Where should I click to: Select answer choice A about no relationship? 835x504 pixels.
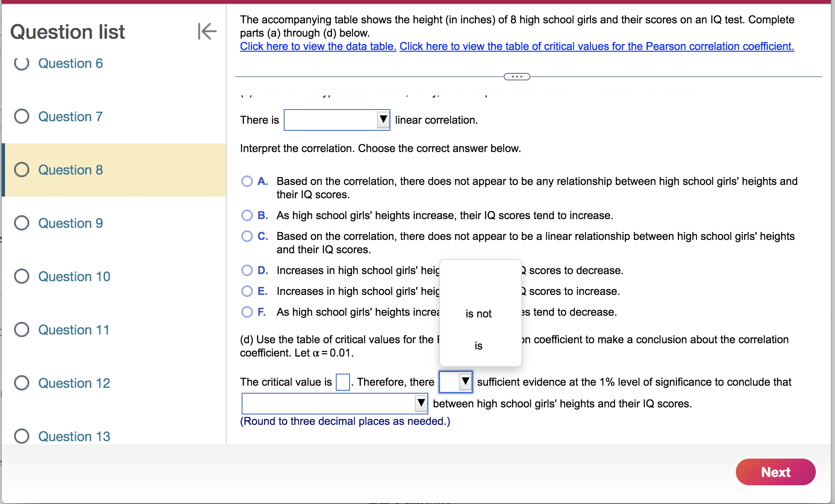coord(247,181)
